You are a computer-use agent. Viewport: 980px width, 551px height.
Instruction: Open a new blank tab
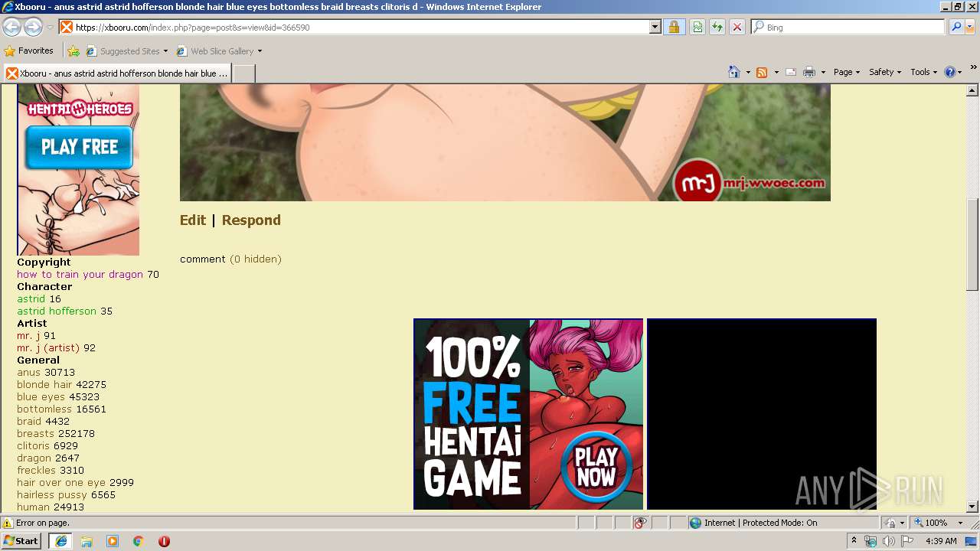pyautogui.click(x=243, y=73)
